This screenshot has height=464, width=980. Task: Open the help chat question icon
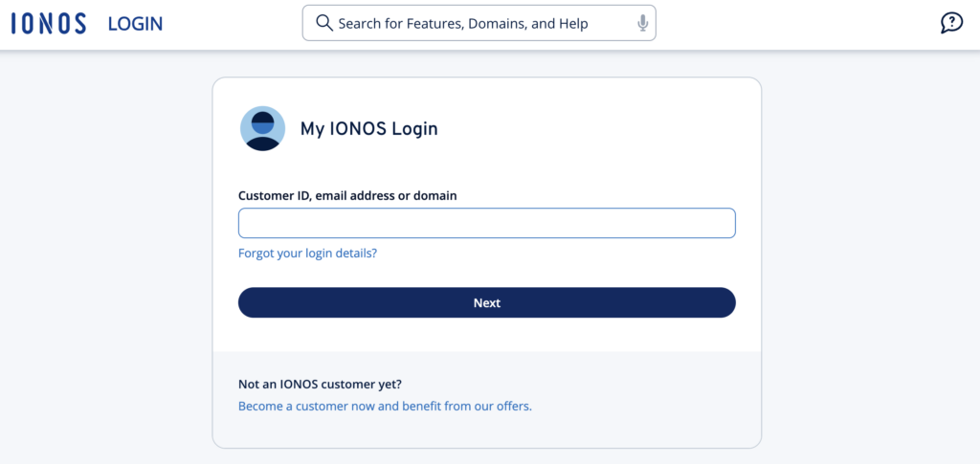[951, 23]
